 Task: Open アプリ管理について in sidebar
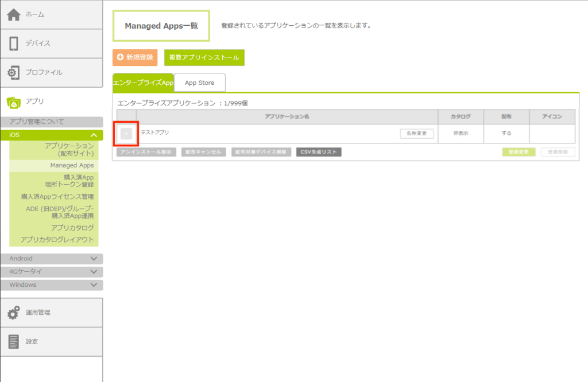[37, 122]
